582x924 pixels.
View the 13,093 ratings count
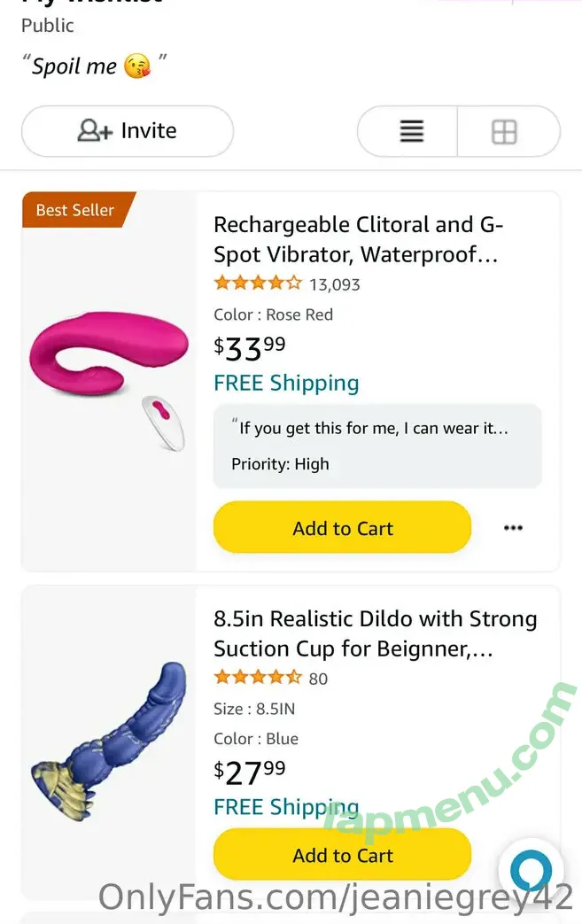pos(334,285)
